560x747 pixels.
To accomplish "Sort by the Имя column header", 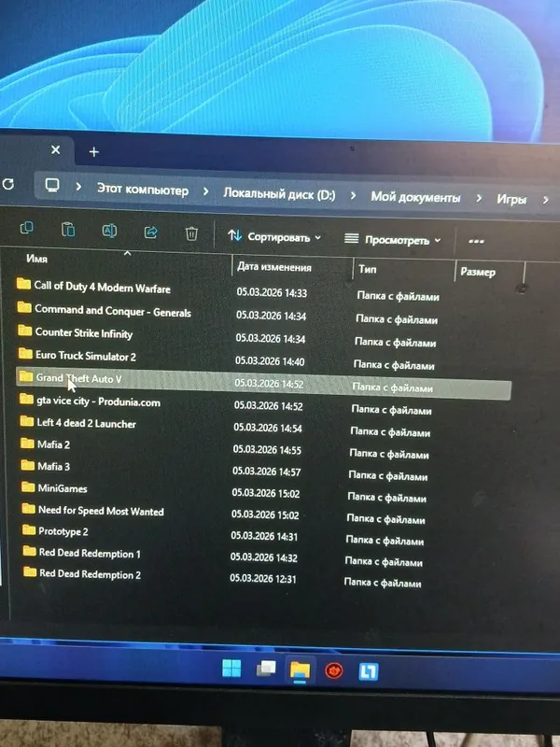I will 36,259.
